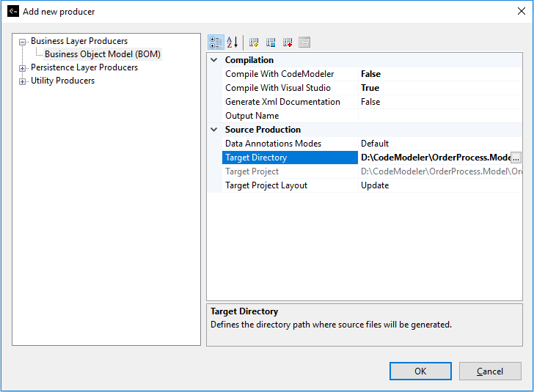
Task: Select Business Object Model (BOM) producer
Action: (x=102, y=54)
